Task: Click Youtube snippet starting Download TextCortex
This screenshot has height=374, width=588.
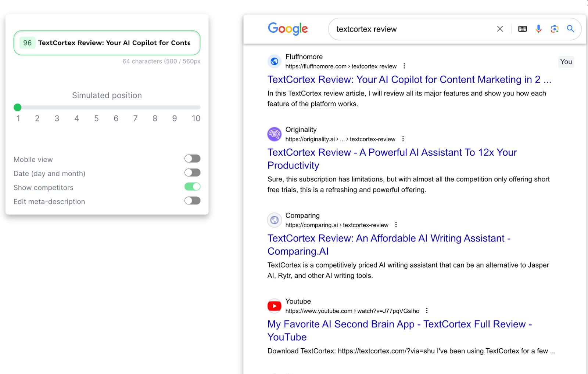Action: pos(412,351)
